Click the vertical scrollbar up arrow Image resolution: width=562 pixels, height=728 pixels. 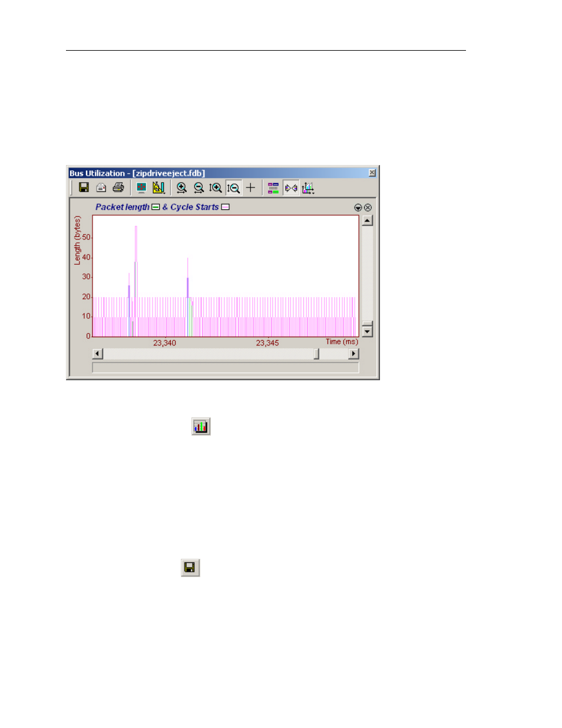click(367, 220)
